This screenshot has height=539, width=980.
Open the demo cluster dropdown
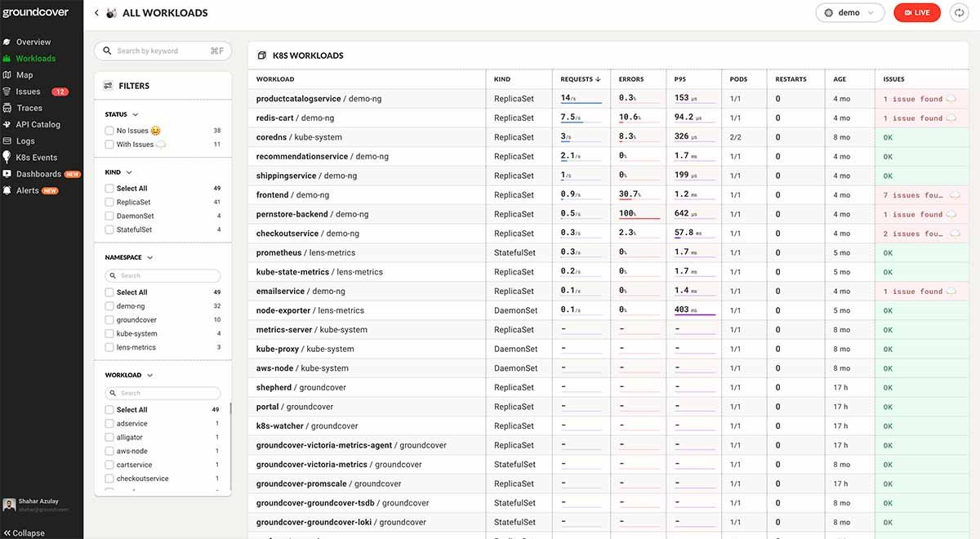(x=850, y=13)
